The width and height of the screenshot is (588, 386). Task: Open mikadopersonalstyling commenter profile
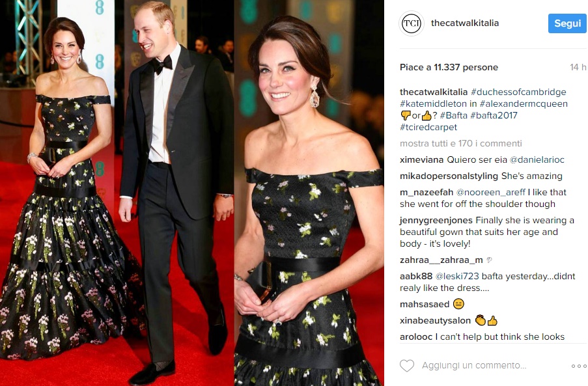449,176
